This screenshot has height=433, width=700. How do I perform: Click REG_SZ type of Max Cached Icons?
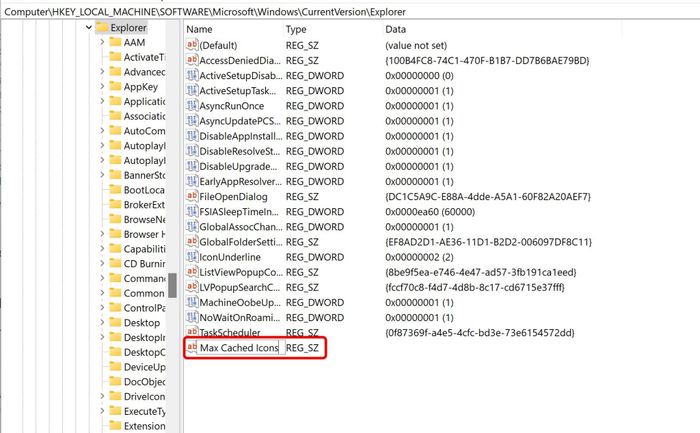point(302,348)
